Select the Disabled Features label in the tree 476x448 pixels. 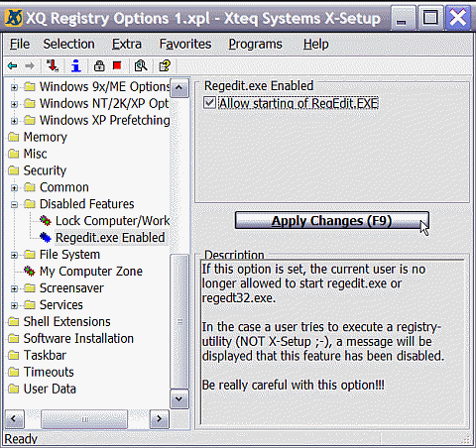(x=87, y=204)
